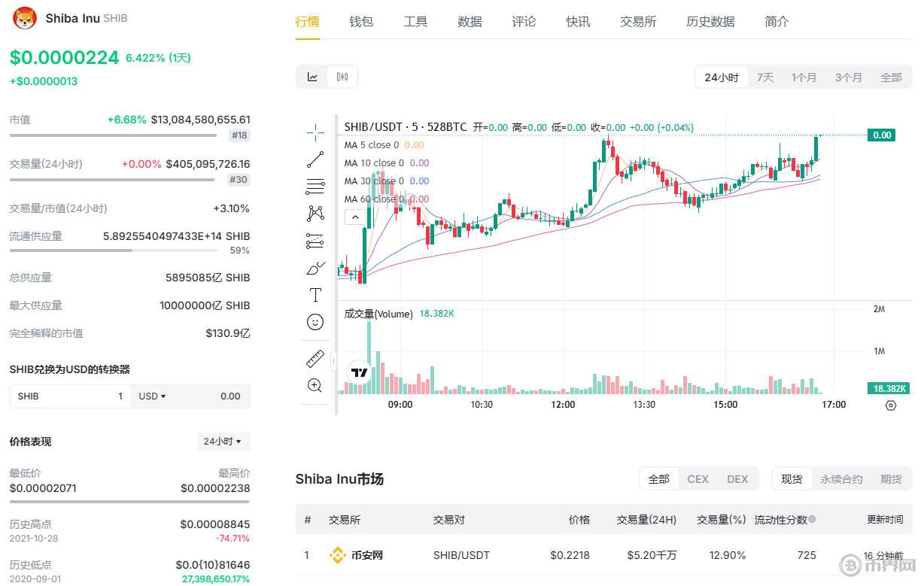Select the text annotation tool
The height and width of the screenshot is (586, 924).
point(315,295)
